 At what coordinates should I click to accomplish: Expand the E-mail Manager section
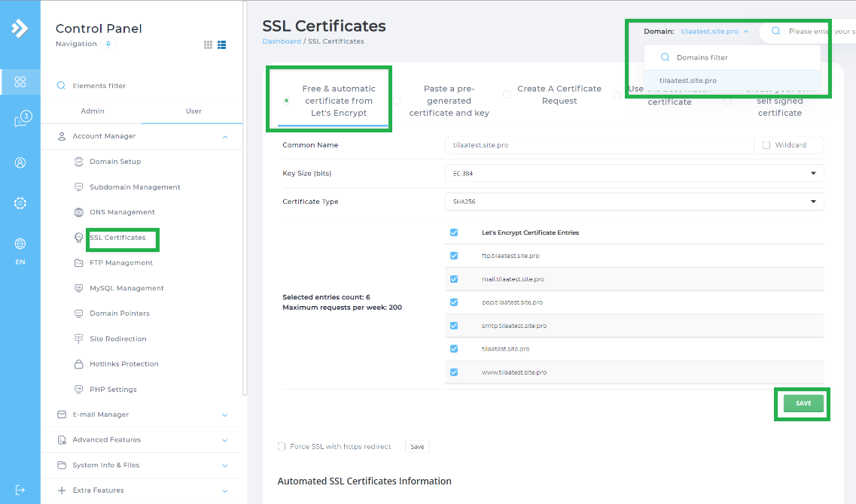(x=225, y=415)
